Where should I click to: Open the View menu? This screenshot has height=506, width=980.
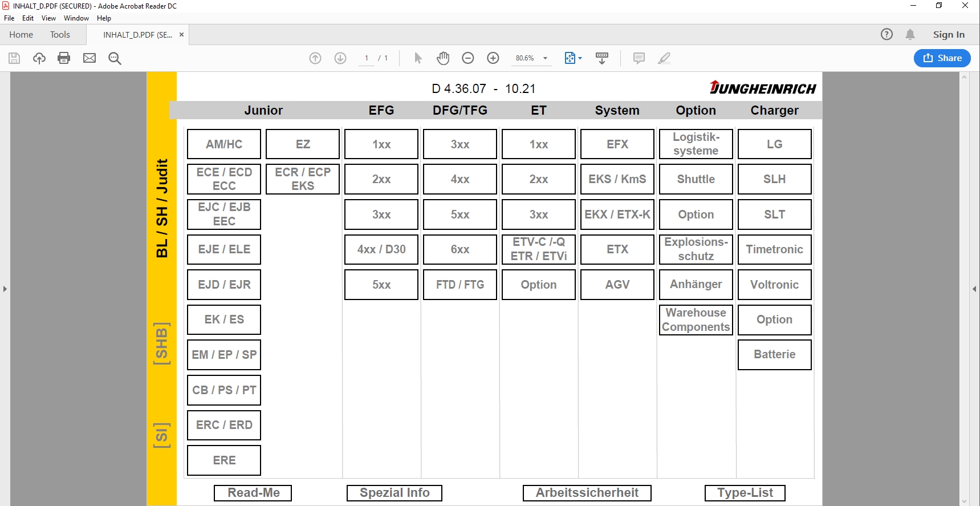48,18
